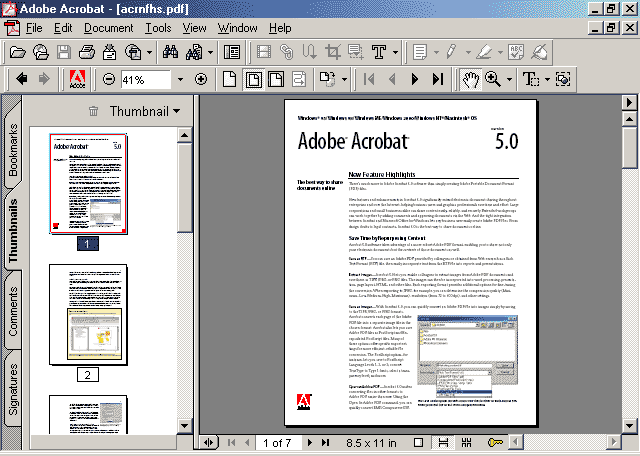Screen dimensions: 640x456
Task: Click the Zoom Out minus button
Action: (109, 79)
